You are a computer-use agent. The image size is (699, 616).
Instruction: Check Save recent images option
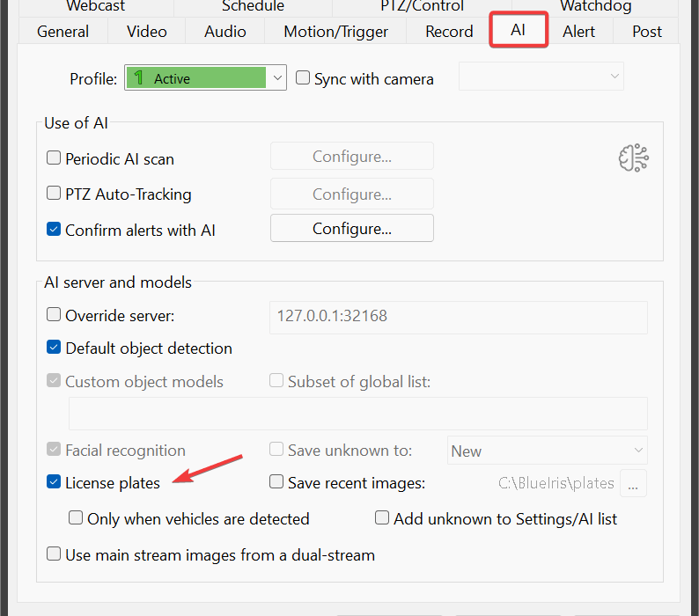coord(277,483)
